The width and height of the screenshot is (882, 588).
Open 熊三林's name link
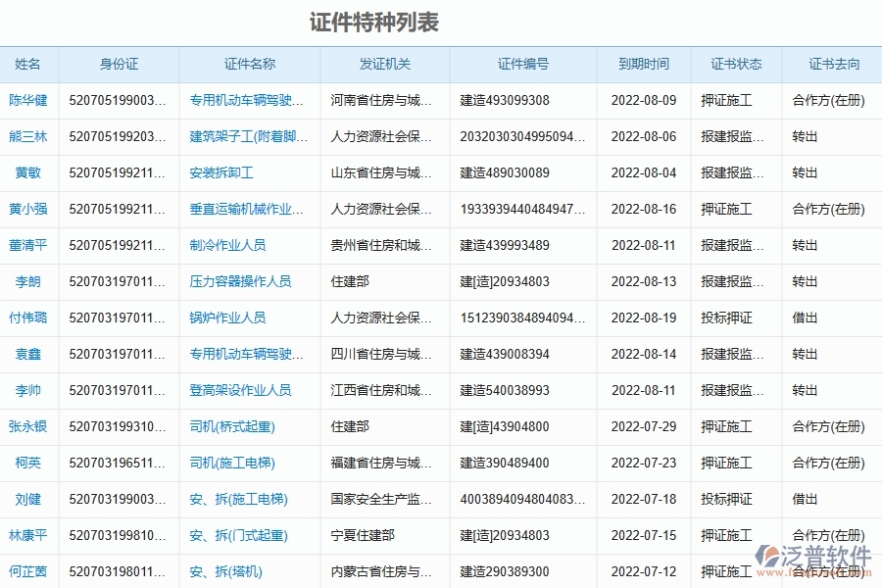point(28,136)
